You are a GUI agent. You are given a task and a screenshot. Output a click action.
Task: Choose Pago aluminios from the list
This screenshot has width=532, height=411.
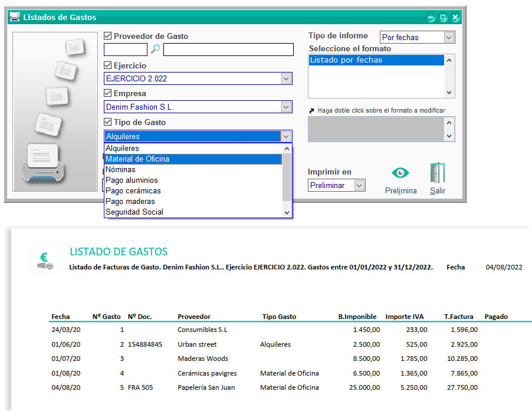click(193, 180)
